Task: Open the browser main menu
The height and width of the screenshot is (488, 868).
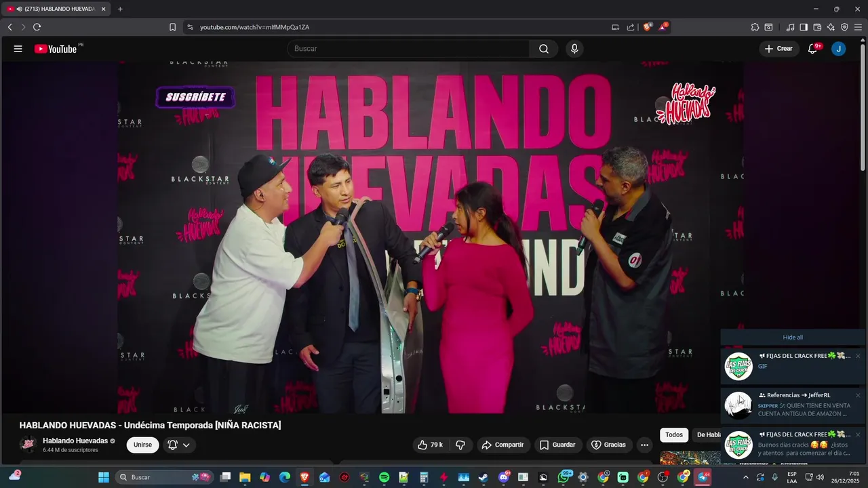Action: pyautogui.click(x=858, y=27)
